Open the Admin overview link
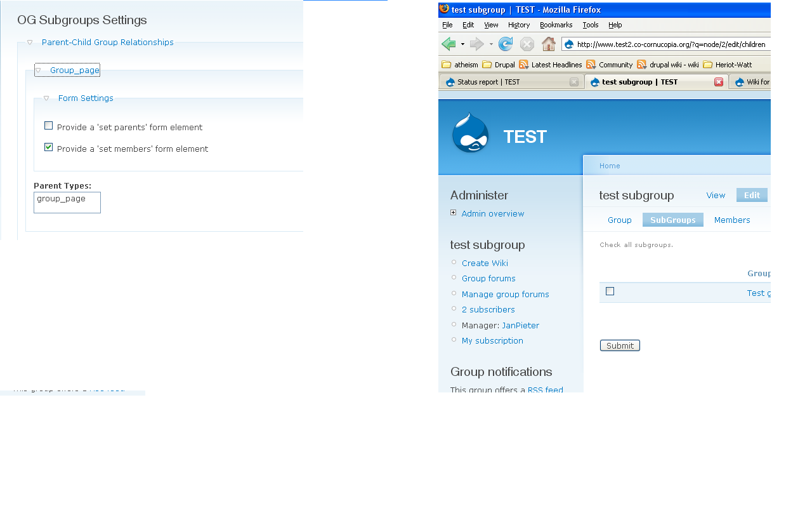 (493, 214)
